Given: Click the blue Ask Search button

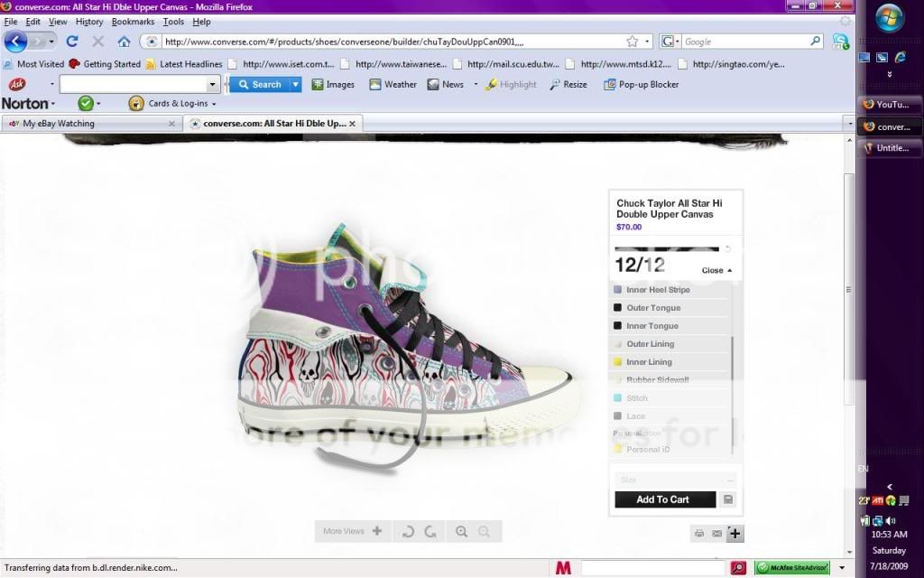Looking at the screenshot, I should [x=260, y=84].
